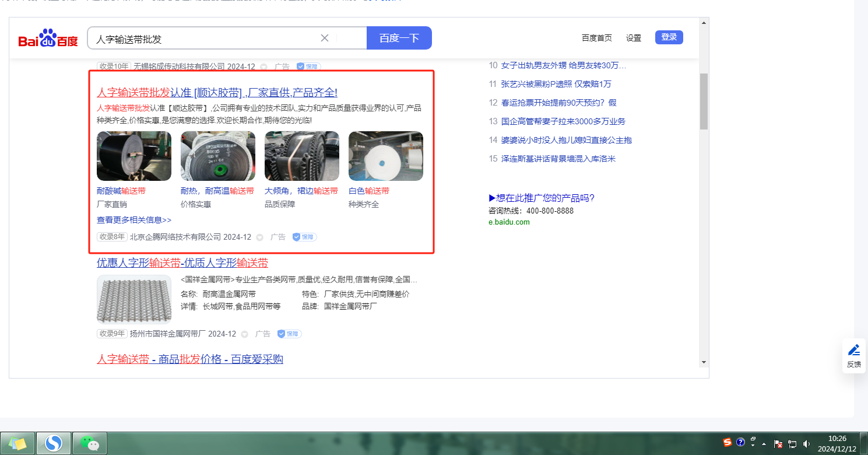Expand dropdown arrow after 扬州市国祥金属网带厂 2024-12
This screenshot has height=455, width=868.
(245, 334)
